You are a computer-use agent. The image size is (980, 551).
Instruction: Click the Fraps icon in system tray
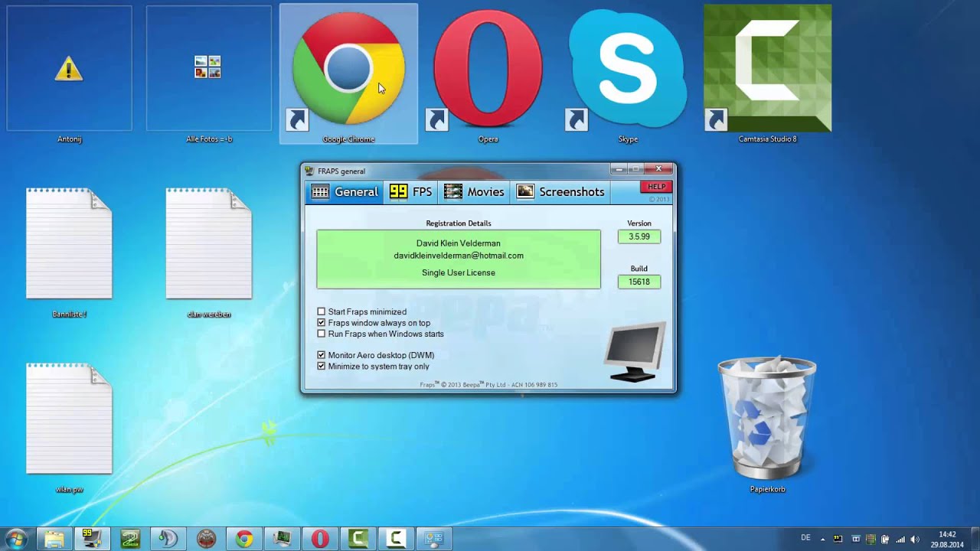tap(838, 539)
